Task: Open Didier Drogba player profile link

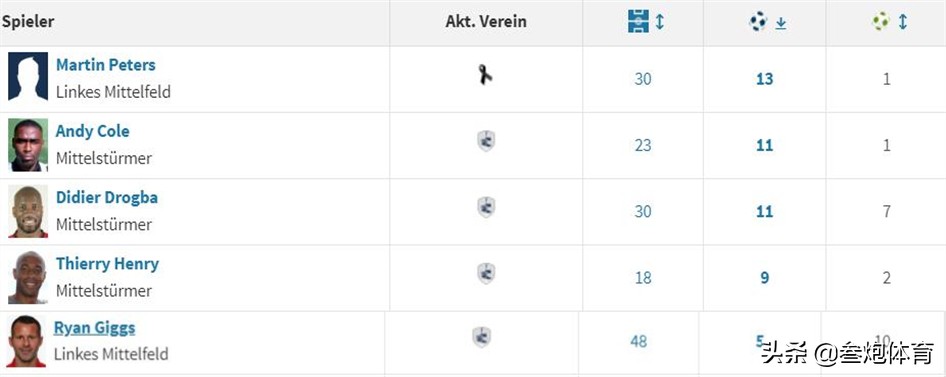Action: (107, 197)
